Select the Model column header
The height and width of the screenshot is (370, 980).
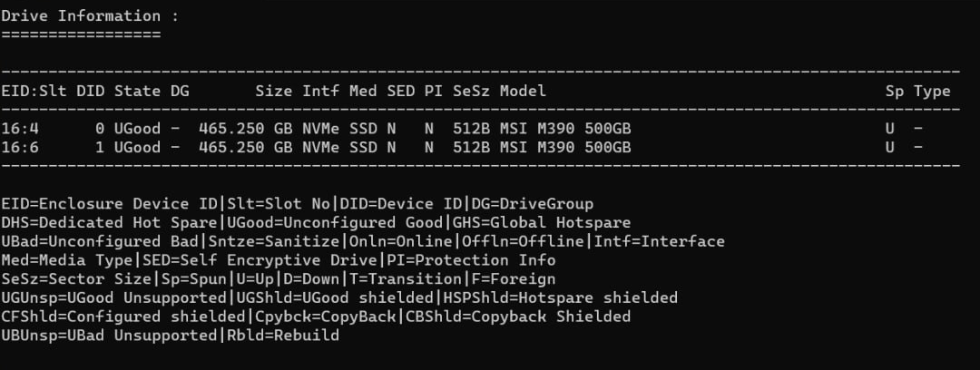click(x=523, y=91)
